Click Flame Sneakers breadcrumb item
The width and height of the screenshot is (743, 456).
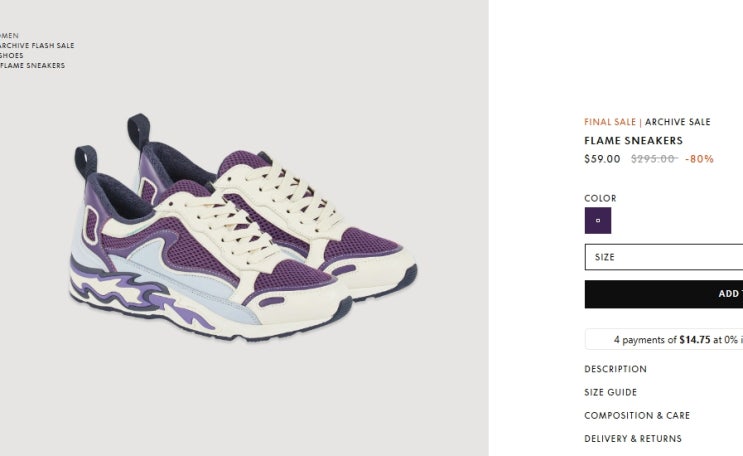32,65
